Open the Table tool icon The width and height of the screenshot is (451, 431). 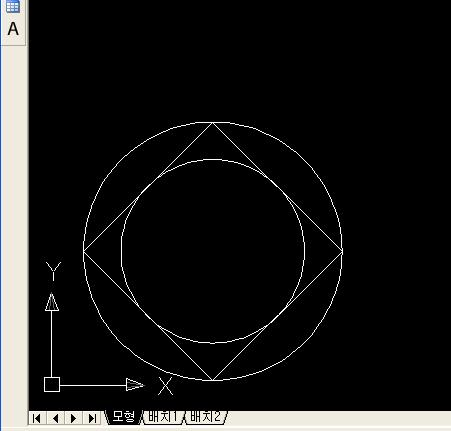click(13, 6)
